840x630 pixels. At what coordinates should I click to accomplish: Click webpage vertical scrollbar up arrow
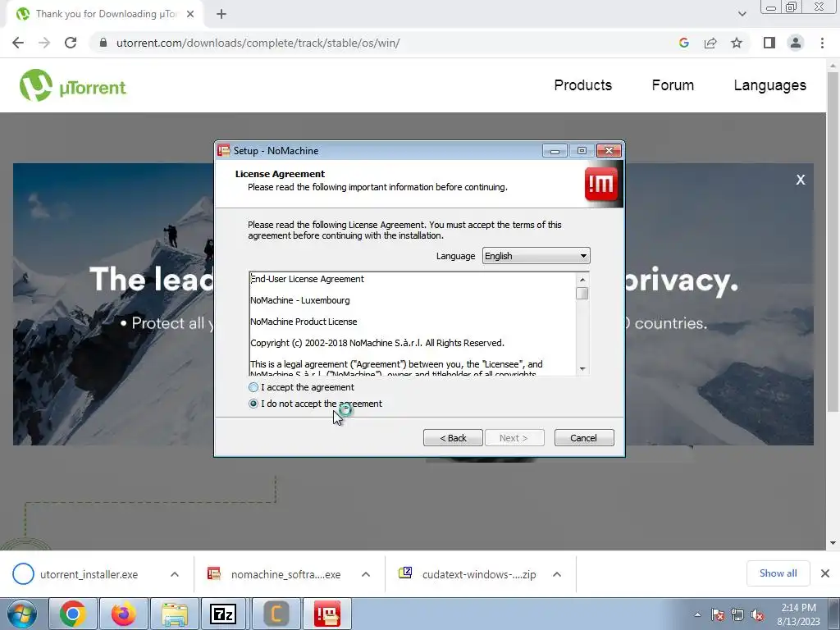(833, 66)
